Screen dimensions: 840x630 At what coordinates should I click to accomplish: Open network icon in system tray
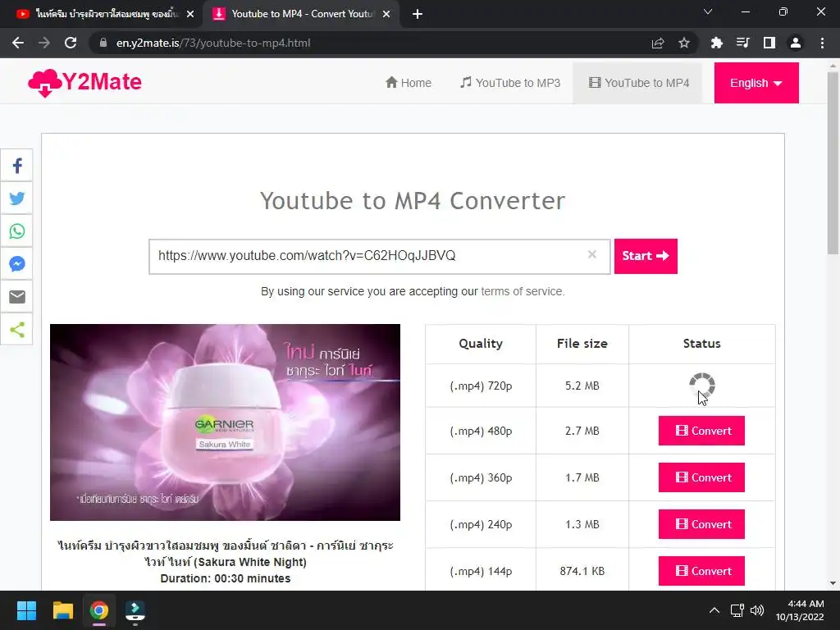[x=737, y=610]
